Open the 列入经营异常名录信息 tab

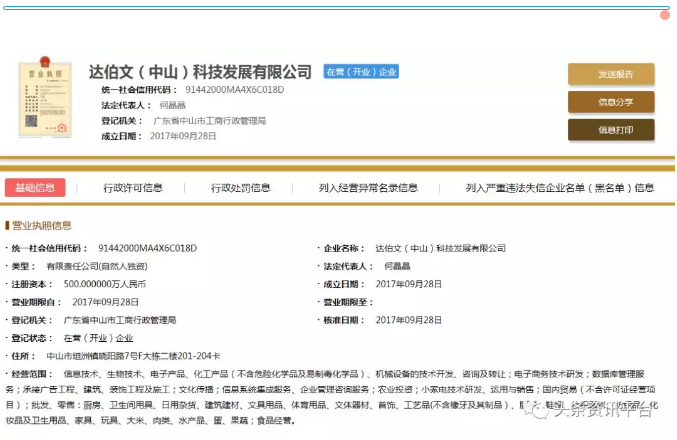(x=368, y=188)
